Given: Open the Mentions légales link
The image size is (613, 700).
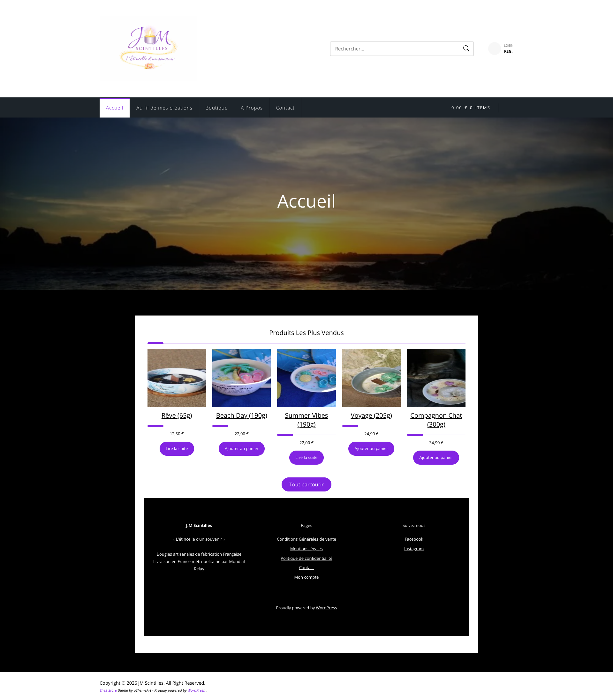Looking at the screenshot, I should point(306,549).
